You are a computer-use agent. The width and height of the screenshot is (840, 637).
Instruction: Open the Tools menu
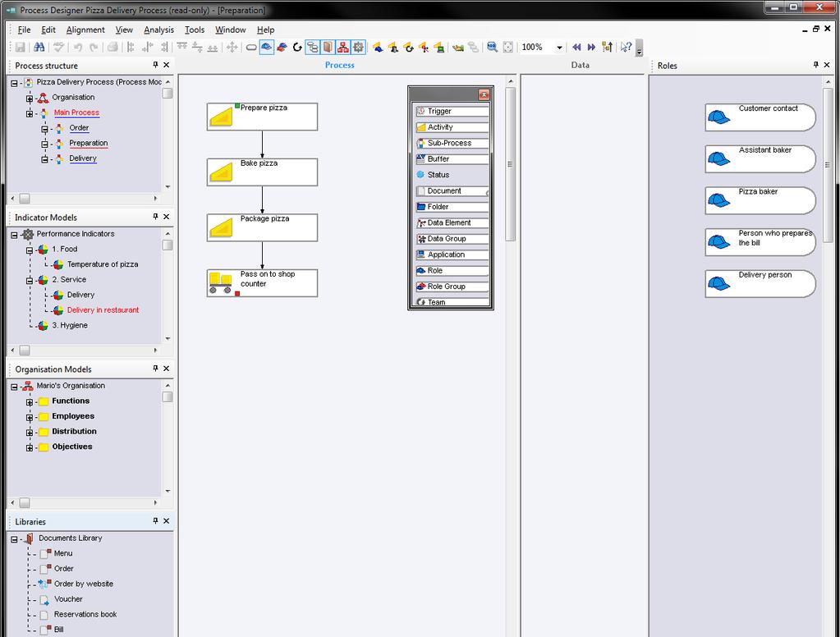tap(195, 30)
